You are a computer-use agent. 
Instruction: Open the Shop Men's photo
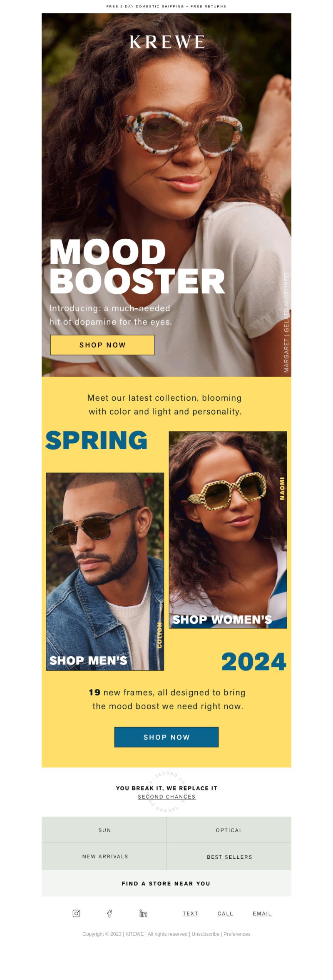coord(105,571)
